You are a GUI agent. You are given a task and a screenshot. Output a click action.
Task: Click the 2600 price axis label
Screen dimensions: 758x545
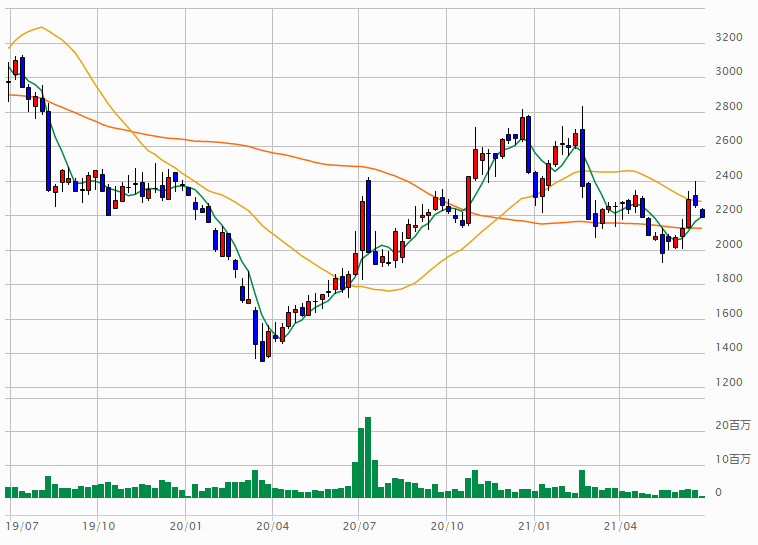pos(729,140)
